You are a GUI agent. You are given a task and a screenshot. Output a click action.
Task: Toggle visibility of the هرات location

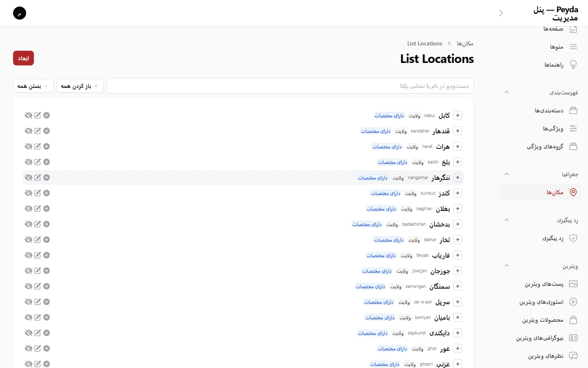click(x=29, y=146)
